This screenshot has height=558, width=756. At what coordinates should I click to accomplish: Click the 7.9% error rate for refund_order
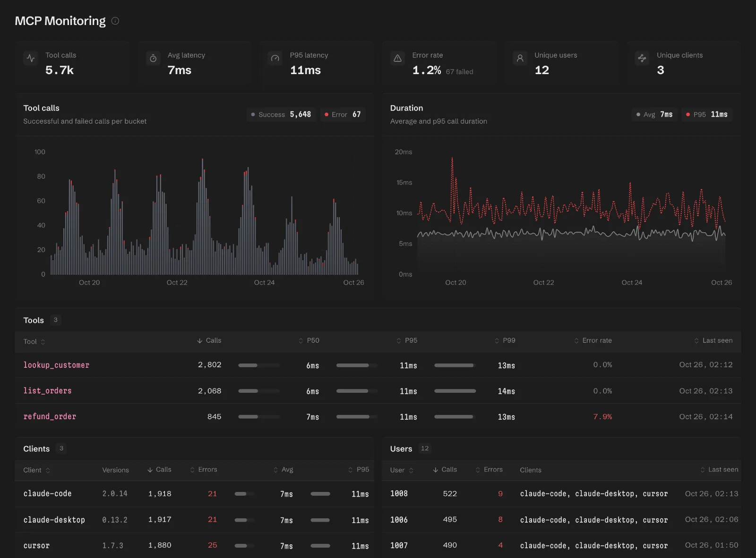click(602, 417)
